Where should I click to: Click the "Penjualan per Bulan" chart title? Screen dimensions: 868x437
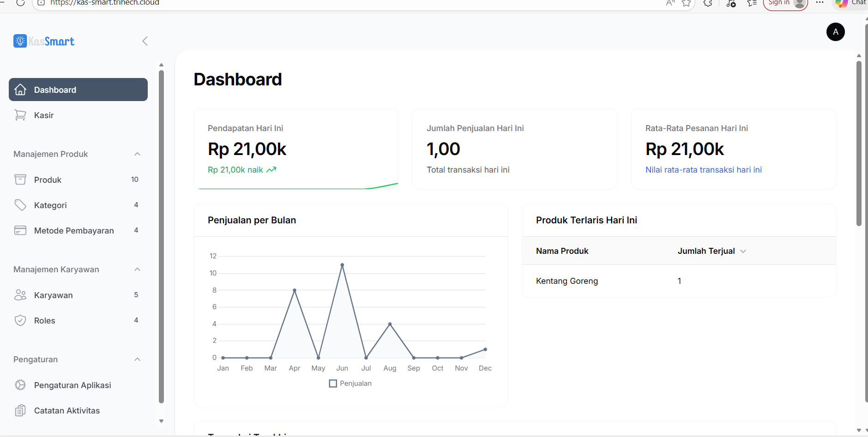coord(252,220)
